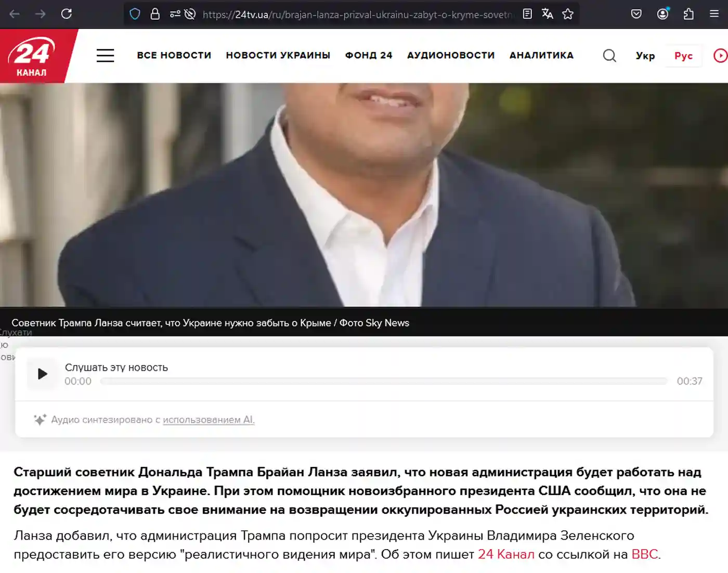Open the АНАЛИТИКА section

pos(541,55)
